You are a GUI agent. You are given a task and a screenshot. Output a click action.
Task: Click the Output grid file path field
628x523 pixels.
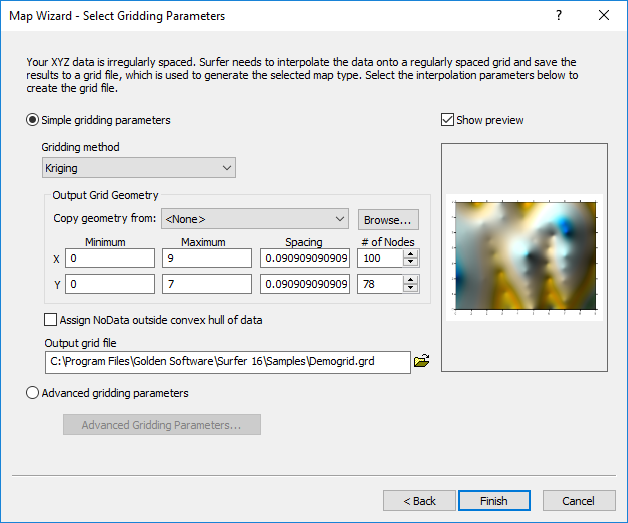pyautogui.click(x=228, y=362)
